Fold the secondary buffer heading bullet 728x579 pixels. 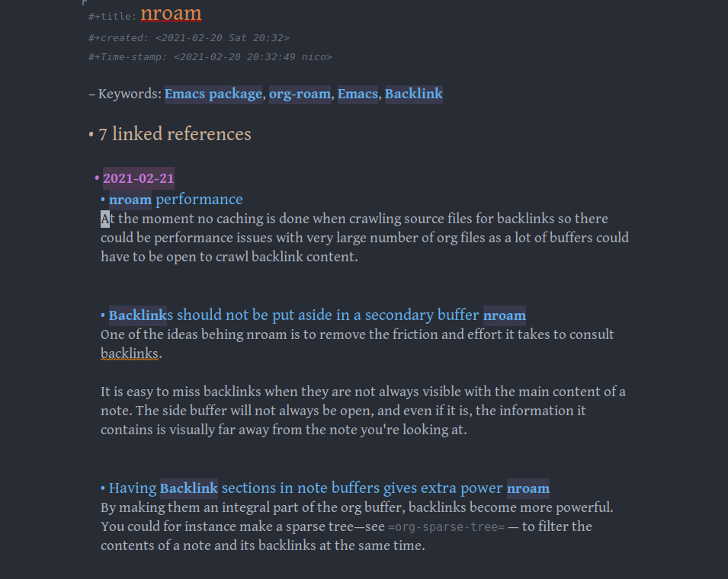103,315
